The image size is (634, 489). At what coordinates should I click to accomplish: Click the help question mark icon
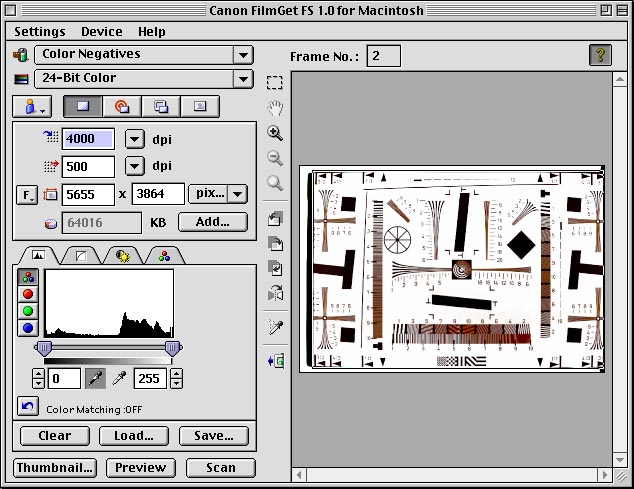click(x=600, y=56)
